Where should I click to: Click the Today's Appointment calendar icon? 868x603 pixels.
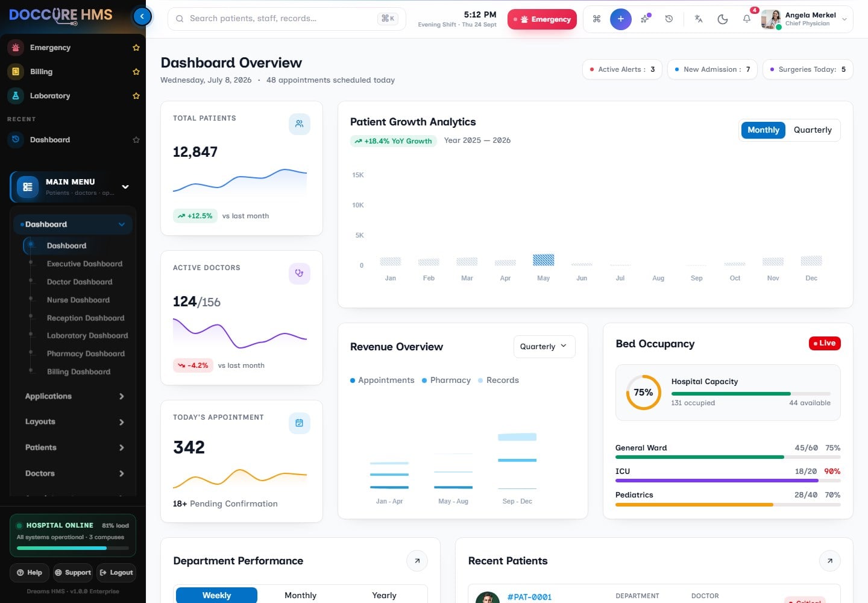299,423
